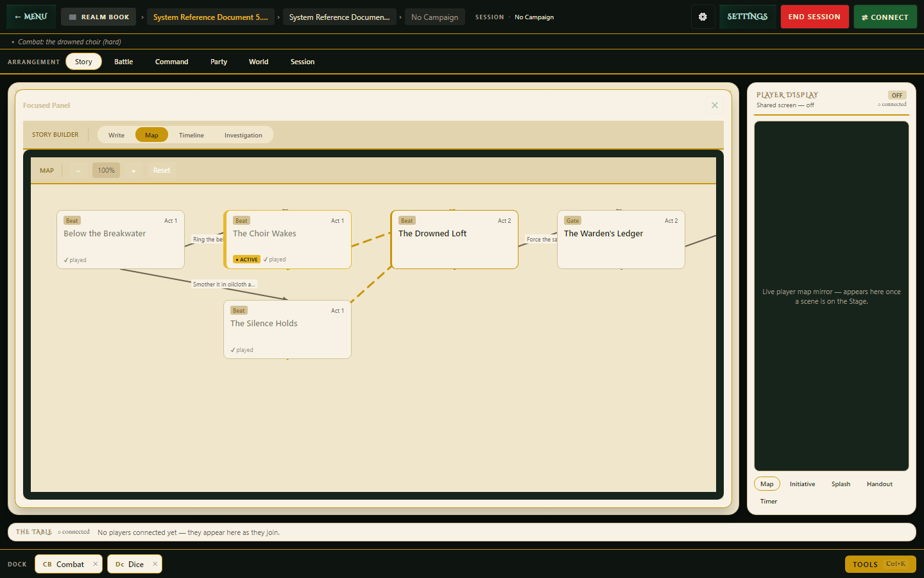Viewport: 924px width, 578px height.
Task: Switch arrangement to Session
Action: point(302,62)
